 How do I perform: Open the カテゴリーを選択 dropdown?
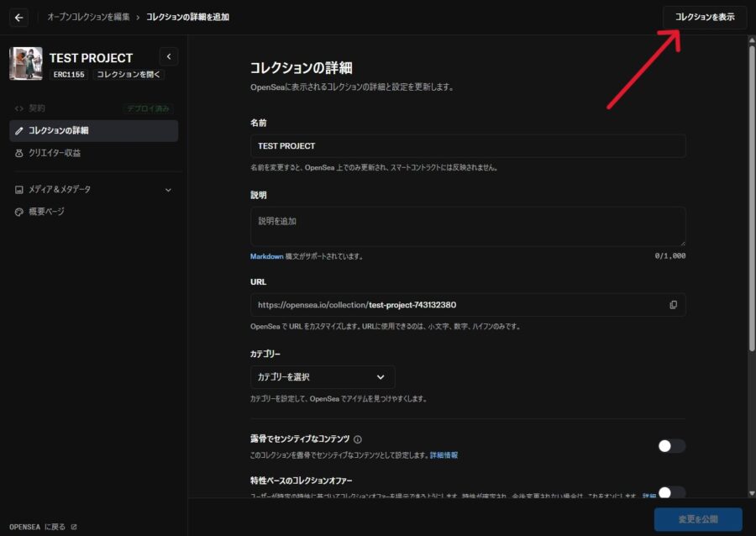(x=323, y=377)
